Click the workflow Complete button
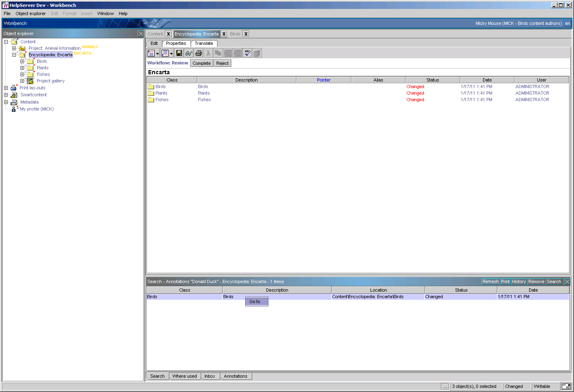Screen dimensions: 574x392 (202, 63)
